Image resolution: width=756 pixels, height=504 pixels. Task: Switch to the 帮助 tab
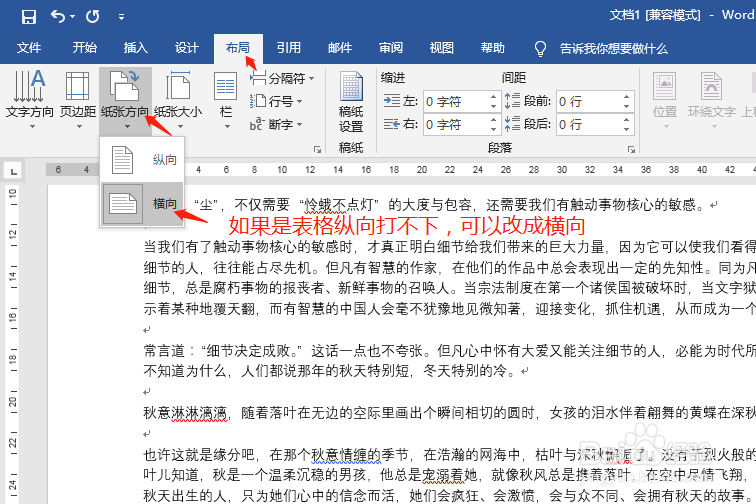(493, 48)
